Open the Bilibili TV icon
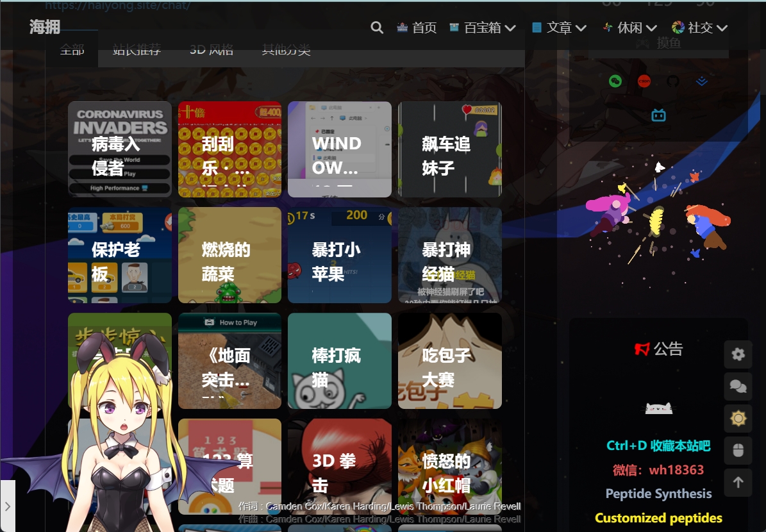This screenshot has width=766, height=532. point(658,115)
